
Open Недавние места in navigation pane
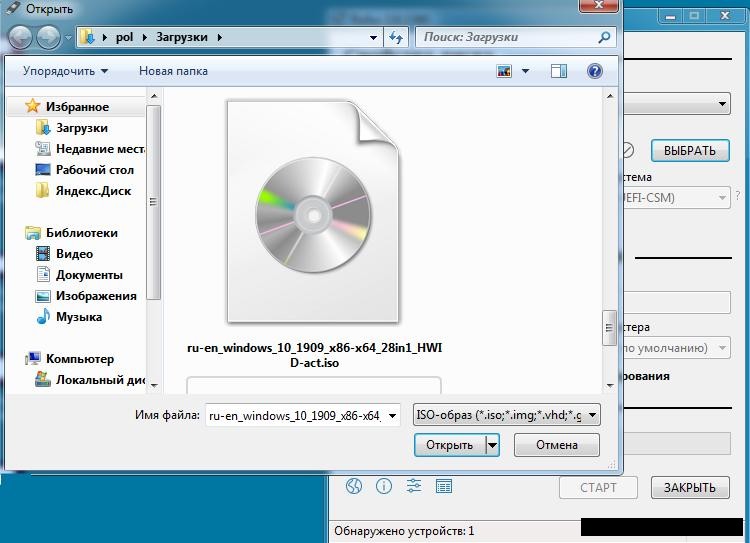90,149
